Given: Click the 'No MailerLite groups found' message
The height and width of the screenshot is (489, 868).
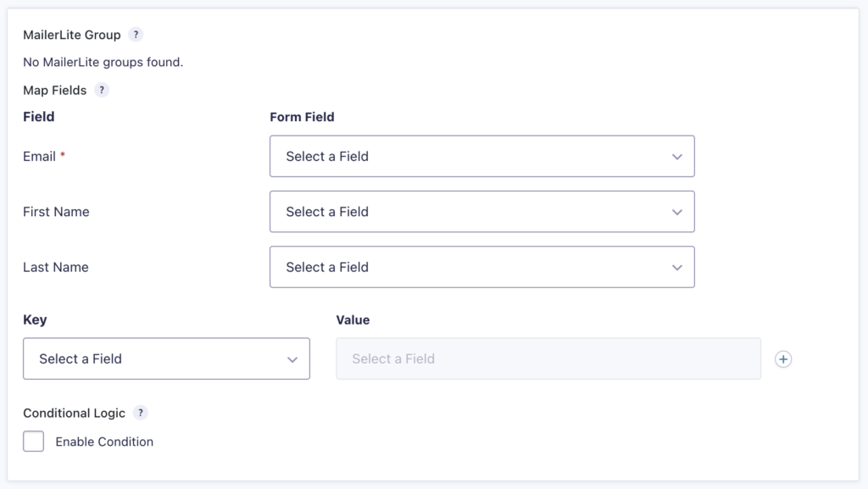Looking at the screenshot, I should pos(102,62).
